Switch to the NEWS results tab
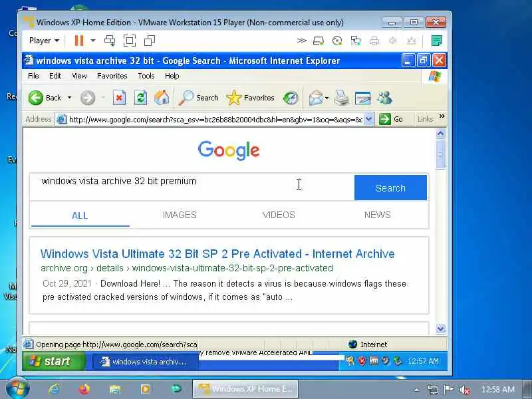 click(x=377, y=215)
